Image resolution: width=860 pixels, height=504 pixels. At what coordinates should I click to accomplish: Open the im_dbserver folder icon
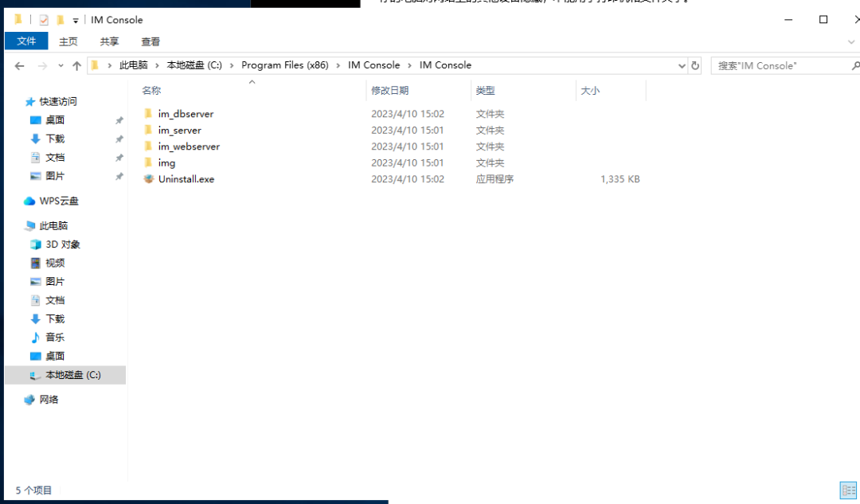[x=148, y=114]
